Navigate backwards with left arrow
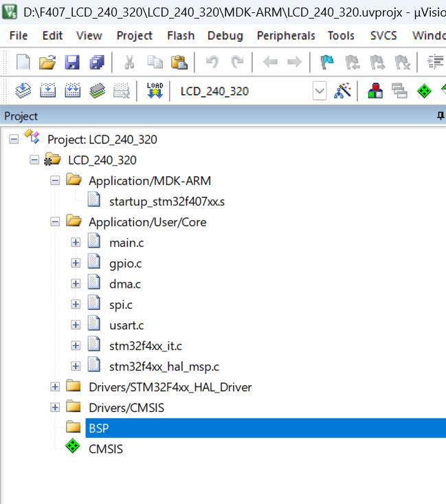 pyautogui.click(x=270, y=62)
